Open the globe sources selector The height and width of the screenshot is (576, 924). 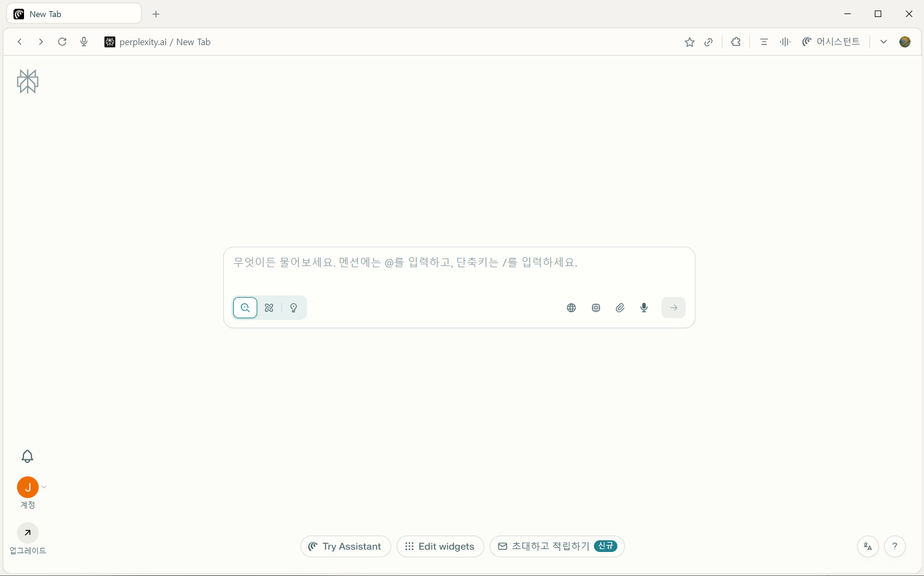(x=571, y=308)
